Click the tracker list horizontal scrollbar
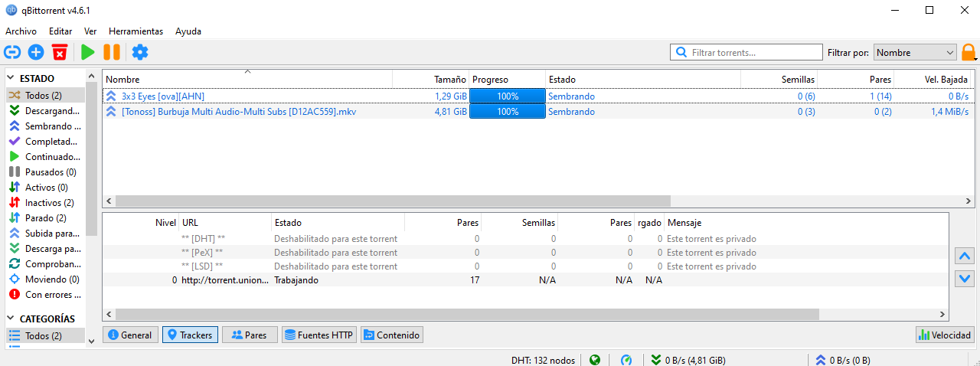Image resolution: width=980 pixels, height=366 pixels. (x=466, y=315)
